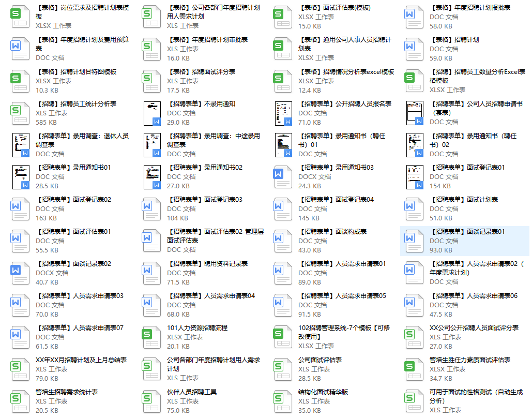Select the 录用调查：中途录用调查表 thumbnail
532x418 pixels.
[152, 145]
